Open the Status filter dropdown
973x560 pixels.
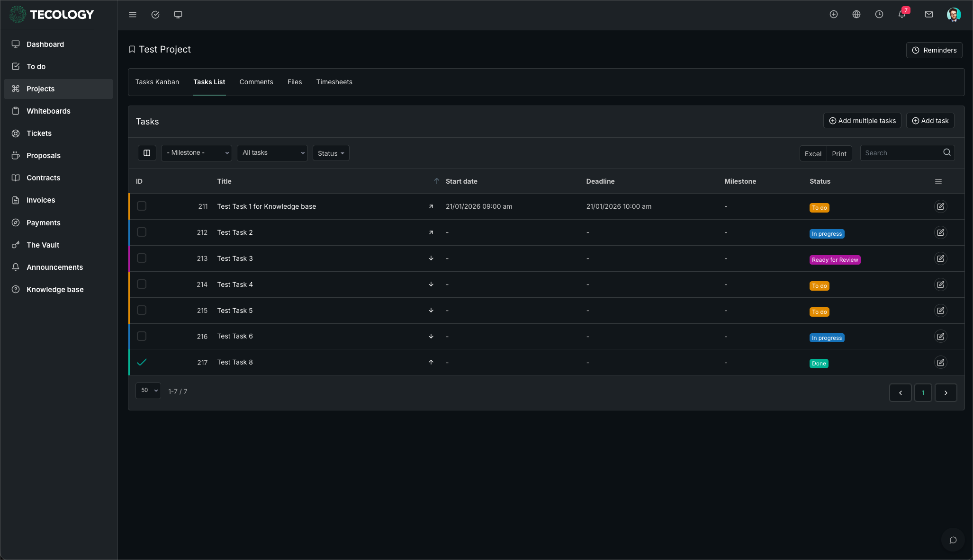click(x=331, y=153)
